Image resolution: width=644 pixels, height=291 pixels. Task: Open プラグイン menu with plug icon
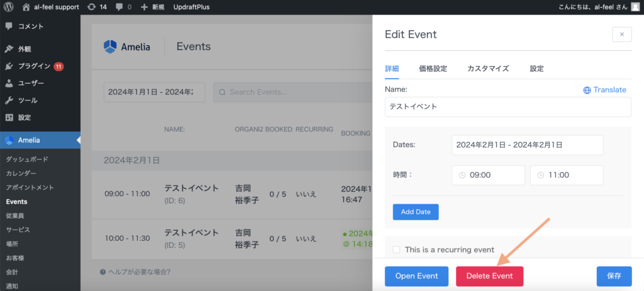(x=9, y=66)
